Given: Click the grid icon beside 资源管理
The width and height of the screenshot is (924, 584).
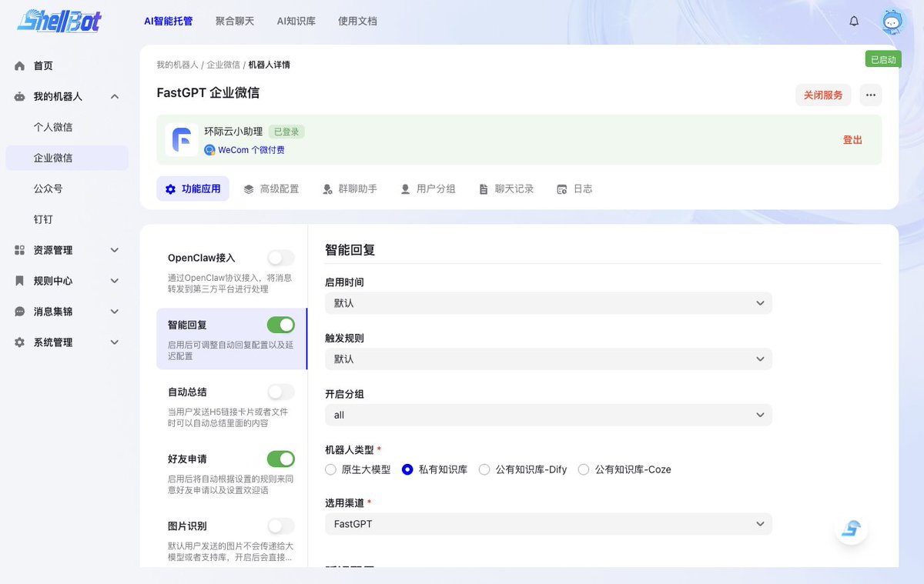Looking at the screenshot, I should point(20,251).
